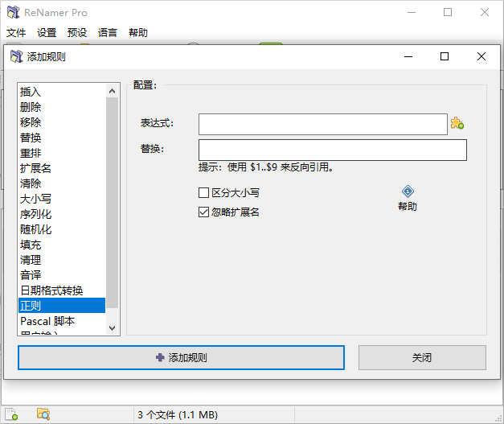
Task: Click the rule list scroll up arrow
Action: [113, 91]
